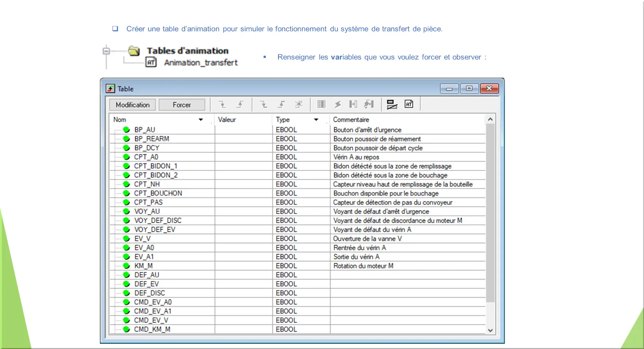Click the comment 'Rotation du moteur M'
Image resolution: width=644 pixels, height=349 pixels.
pos(363,266)
